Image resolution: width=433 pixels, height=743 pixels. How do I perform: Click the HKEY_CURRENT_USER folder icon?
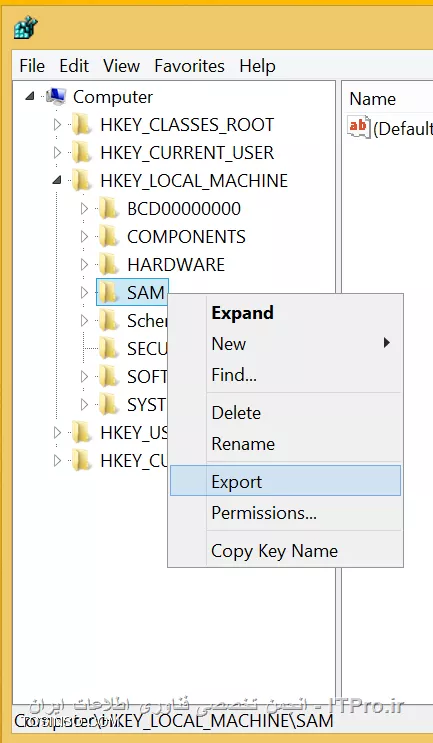pyautogui.click(x=81, y=153)
